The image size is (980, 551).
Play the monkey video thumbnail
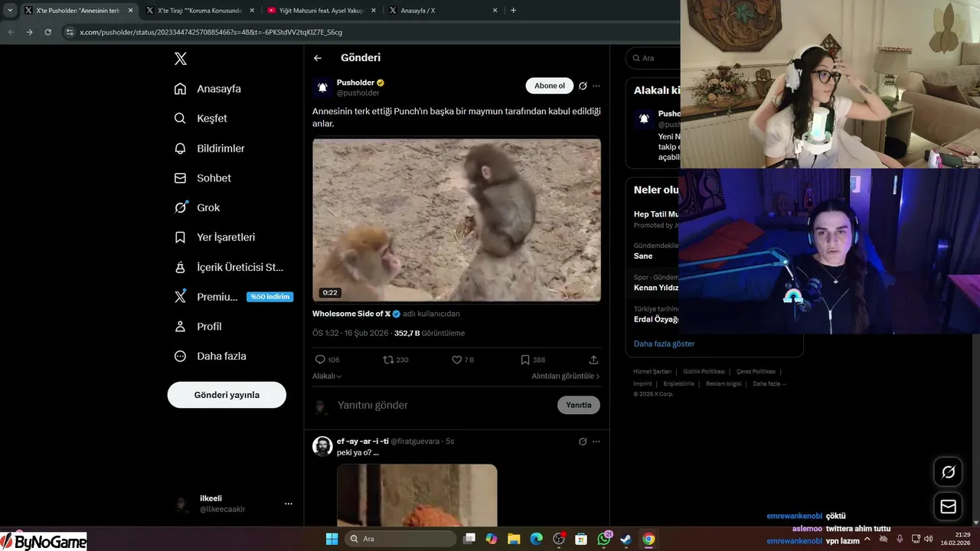(456, 220)
